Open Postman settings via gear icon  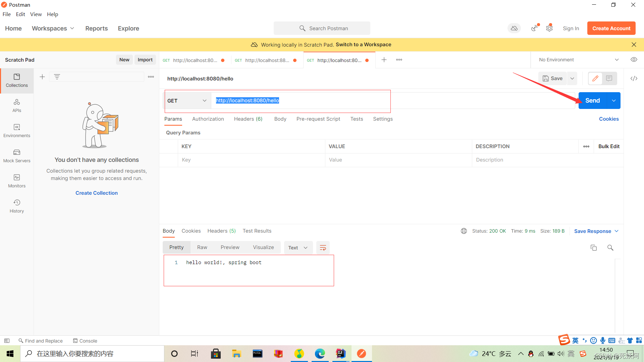549,28
